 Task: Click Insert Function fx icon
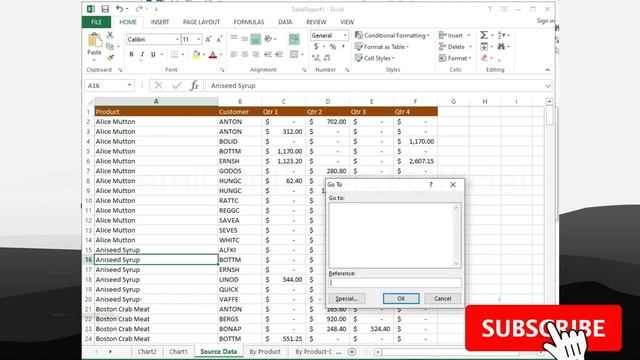[194, 86]
